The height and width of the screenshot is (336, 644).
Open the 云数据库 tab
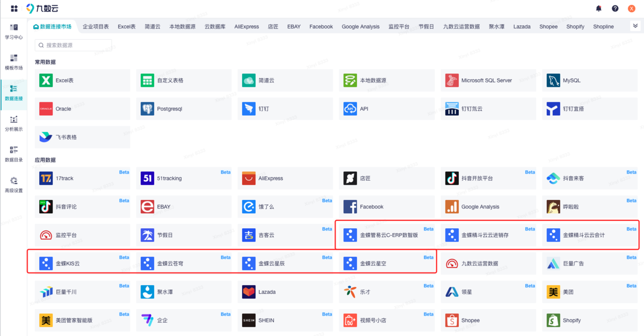(215, 26)
